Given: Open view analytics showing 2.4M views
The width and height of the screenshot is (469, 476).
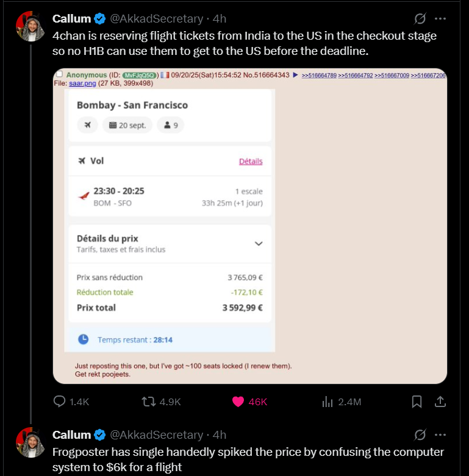Looking at the screenshot, I should (x=328, y=402).
